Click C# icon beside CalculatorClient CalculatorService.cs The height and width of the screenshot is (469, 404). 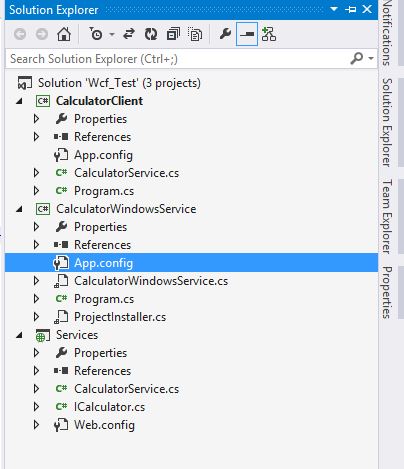click(61, 172)
